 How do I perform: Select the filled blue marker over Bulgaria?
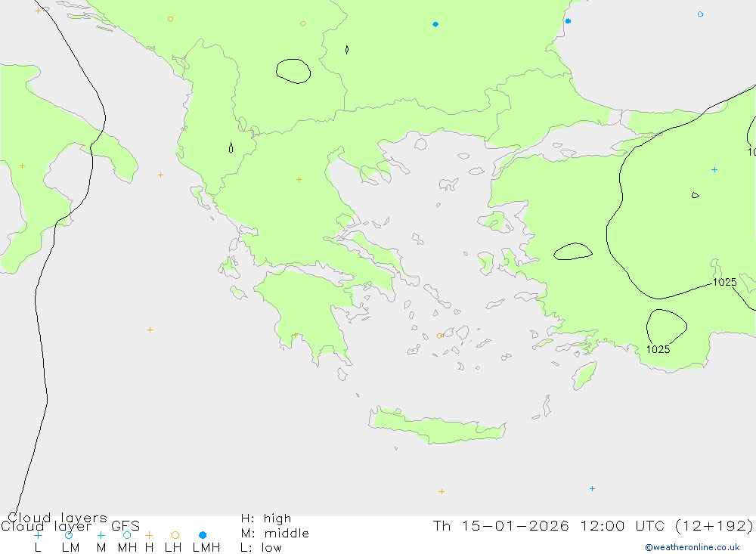click(x=435, y=24)
